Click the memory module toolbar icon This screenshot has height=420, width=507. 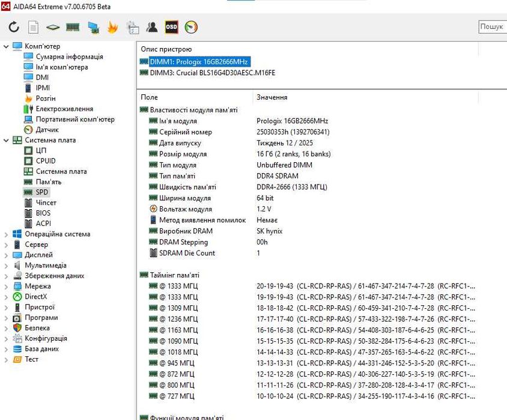click(x=73, y=27)
